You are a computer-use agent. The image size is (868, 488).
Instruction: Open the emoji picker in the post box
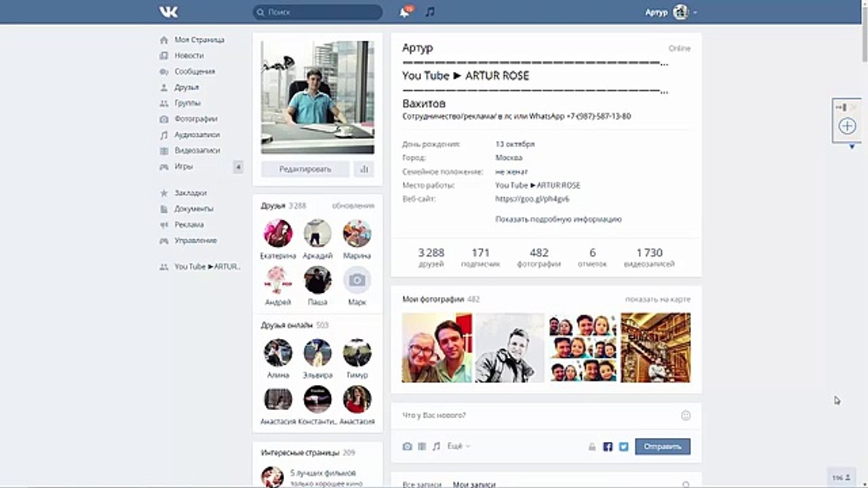tap(686, 415)
